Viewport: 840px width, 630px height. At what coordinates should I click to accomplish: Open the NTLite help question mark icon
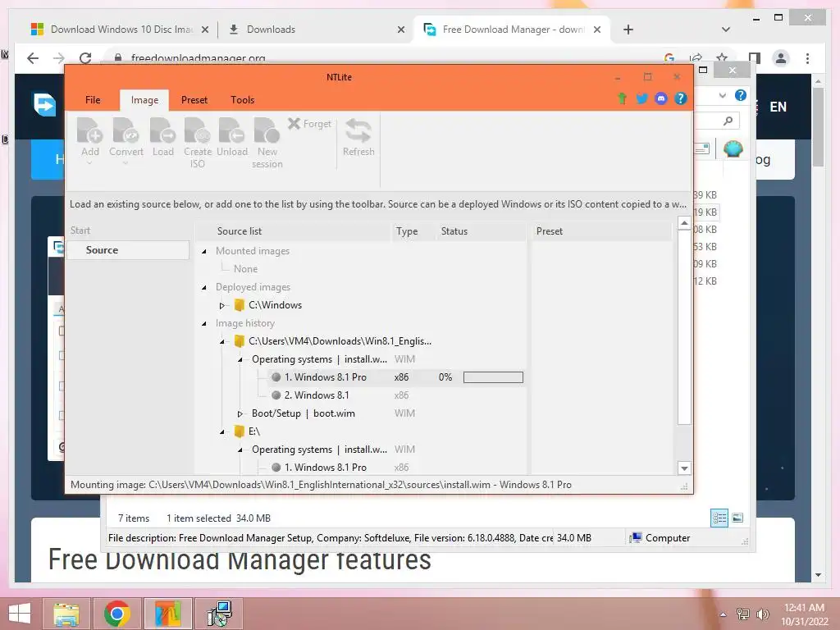click(680, 98)
